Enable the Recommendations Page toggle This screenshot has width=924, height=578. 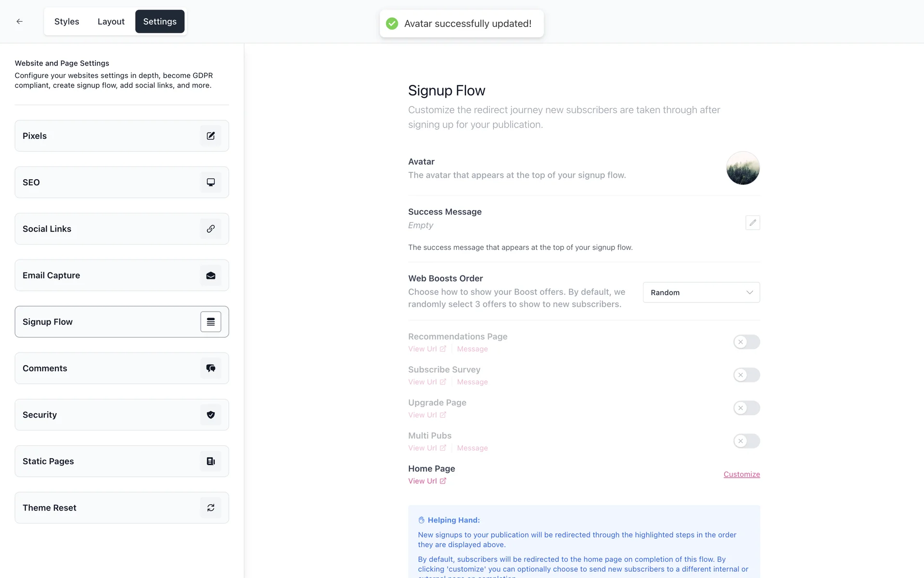[x=746, y=342]
